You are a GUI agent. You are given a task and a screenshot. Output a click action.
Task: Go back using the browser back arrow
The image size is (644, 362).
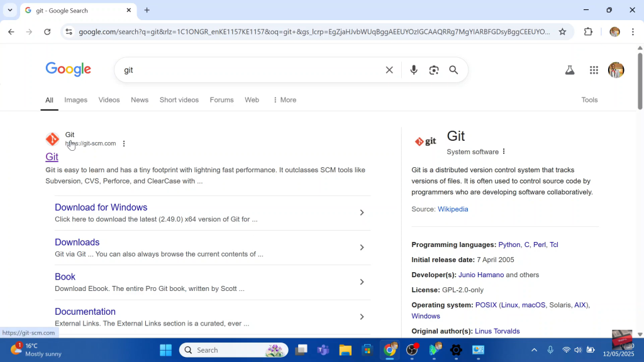pyautogui.click(x=11, y=31)
